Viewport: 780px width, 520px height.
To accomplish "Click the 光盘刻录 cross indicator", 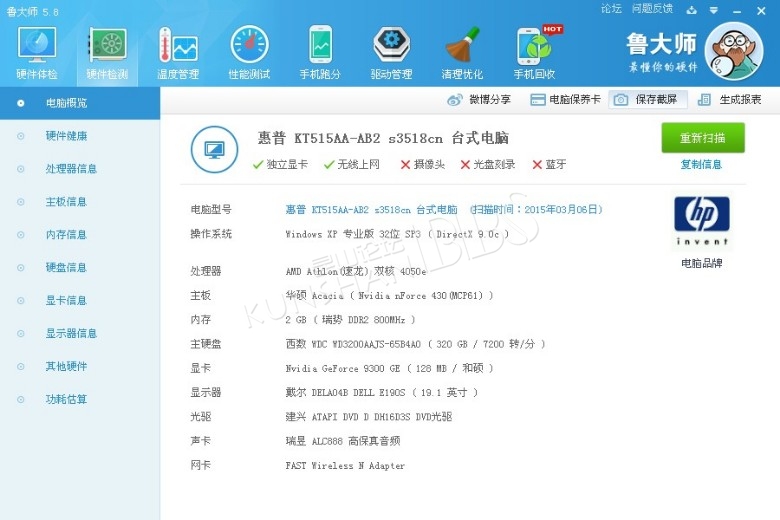I will tap(488, 164).
